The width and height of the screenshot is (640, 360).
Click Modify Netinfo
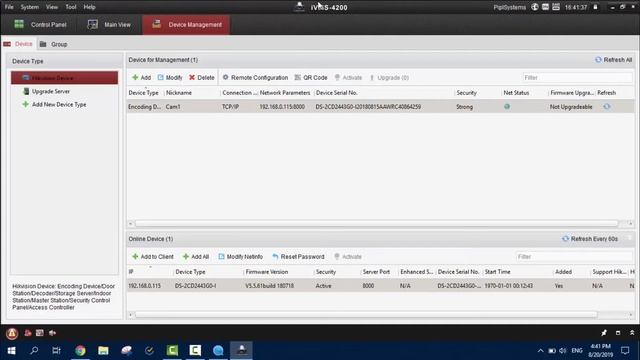coord(240,257)
